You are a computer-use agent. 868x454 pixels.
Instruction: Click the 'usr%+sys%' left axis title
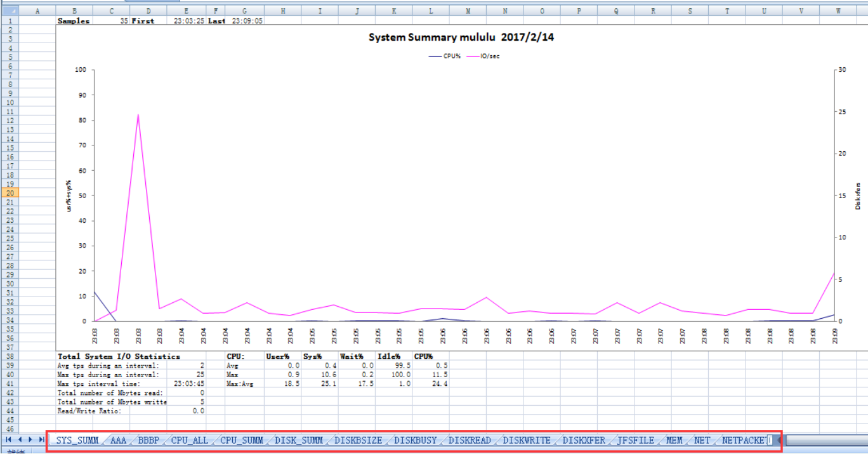tap(69, 195)
